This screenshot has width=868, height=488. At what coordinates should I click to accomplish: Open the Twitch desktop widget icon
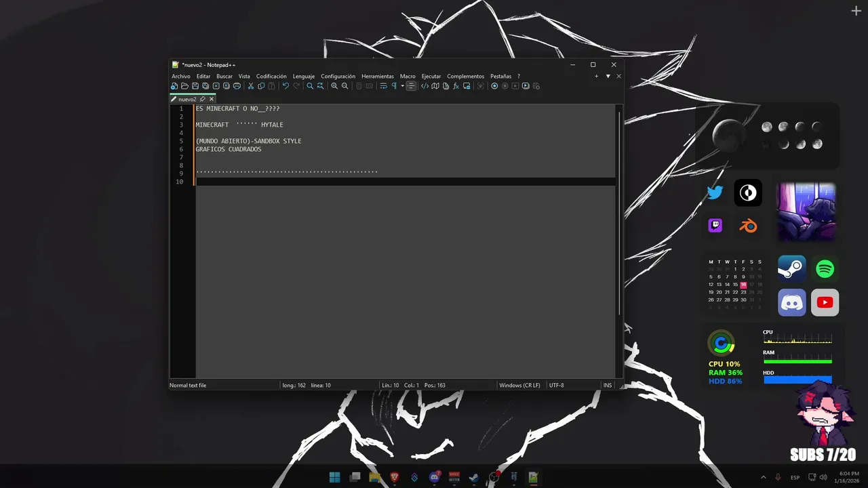pyautogui.click(x=715, y=226)
